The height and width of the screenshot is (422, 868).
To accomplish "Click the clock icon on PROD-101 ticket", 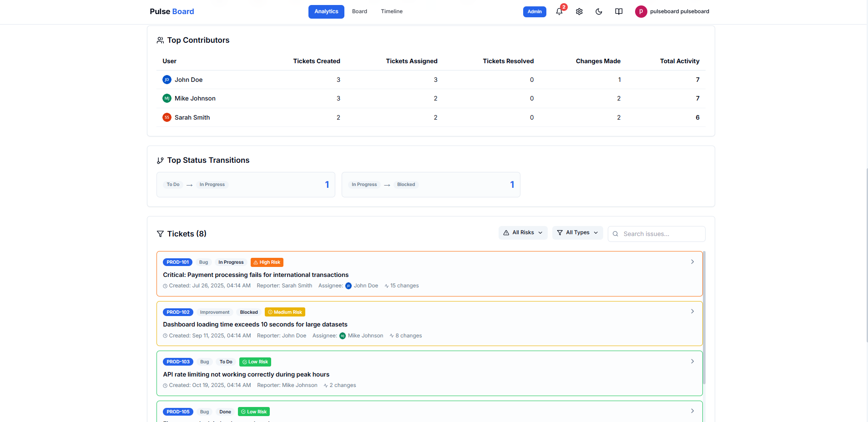I will pos(165,286).
